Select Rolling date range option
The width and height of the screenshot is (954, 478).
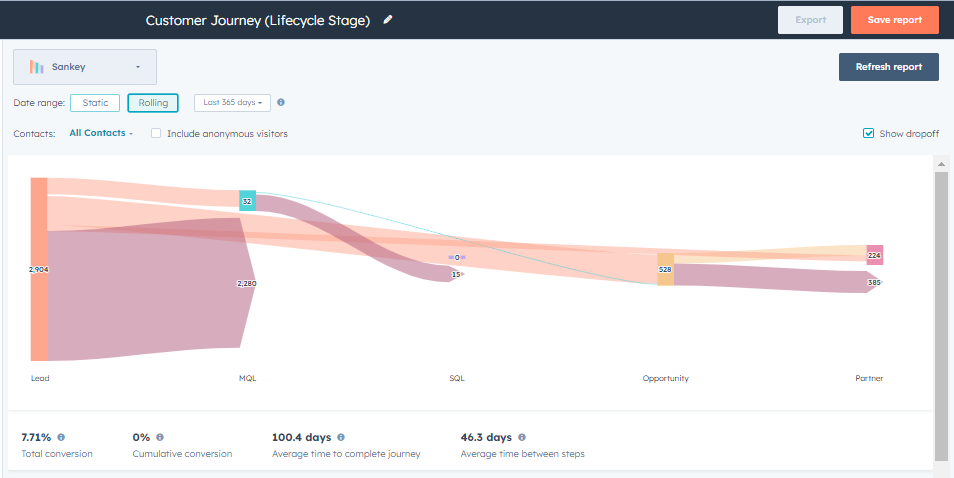click(x=153, y=103)
